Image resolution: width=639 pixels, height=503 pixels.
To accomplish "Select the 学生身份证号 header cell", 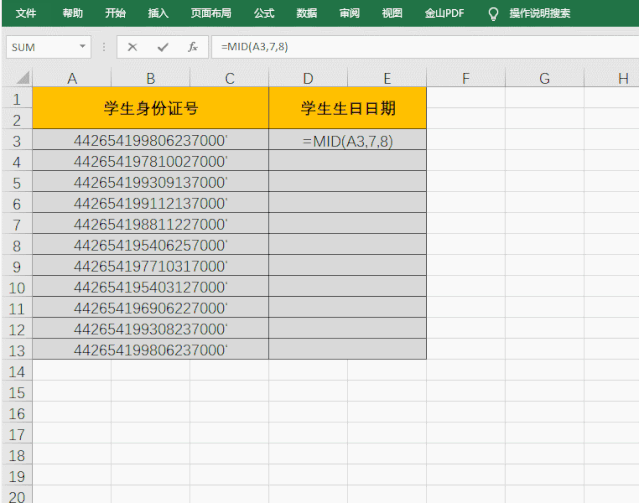I will coord(150,109).
